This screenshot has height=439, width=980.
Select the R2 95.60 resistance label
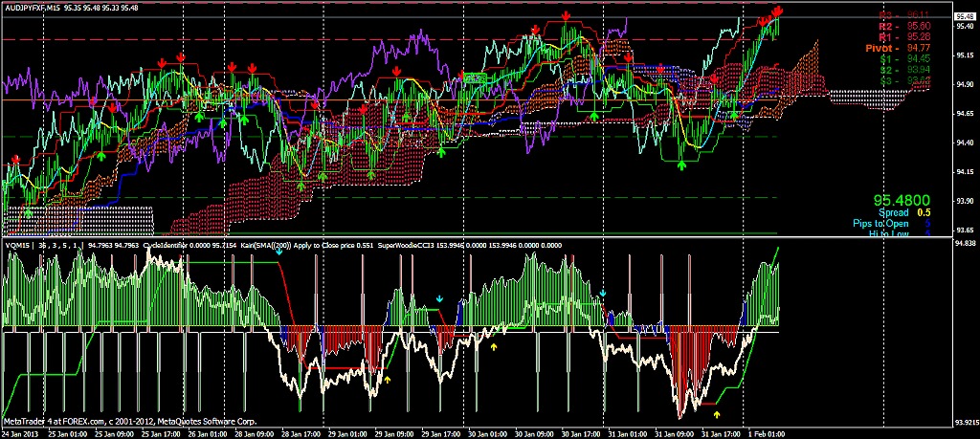906,26
